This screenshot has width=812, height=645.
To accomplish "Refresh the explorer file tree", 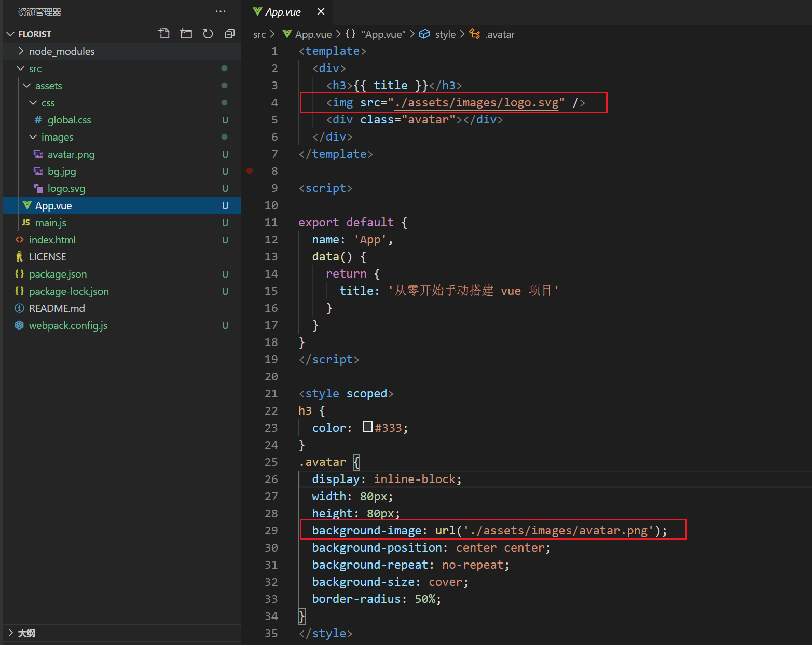I will (x=208, y=34).
